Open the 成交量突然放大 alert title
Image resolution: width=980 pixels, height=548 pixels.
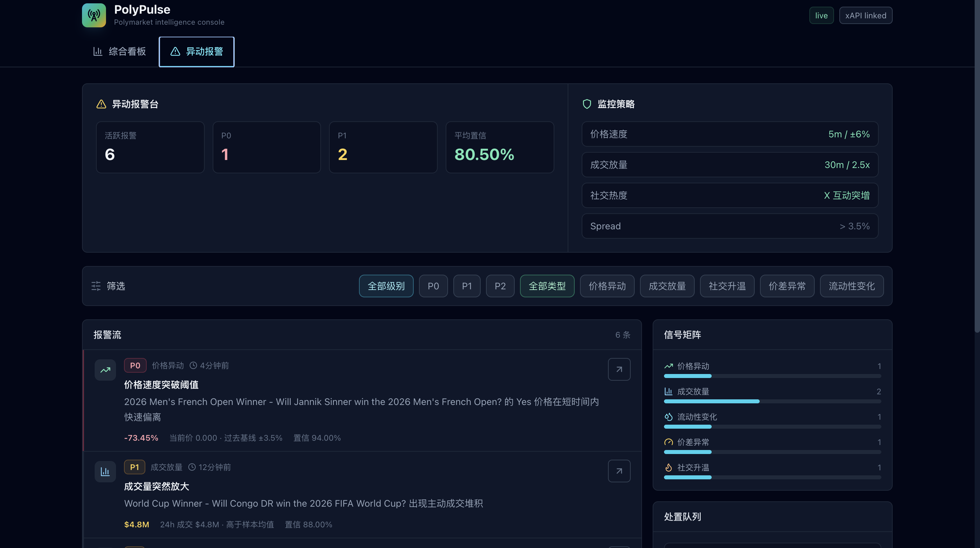tap(157, 487)
